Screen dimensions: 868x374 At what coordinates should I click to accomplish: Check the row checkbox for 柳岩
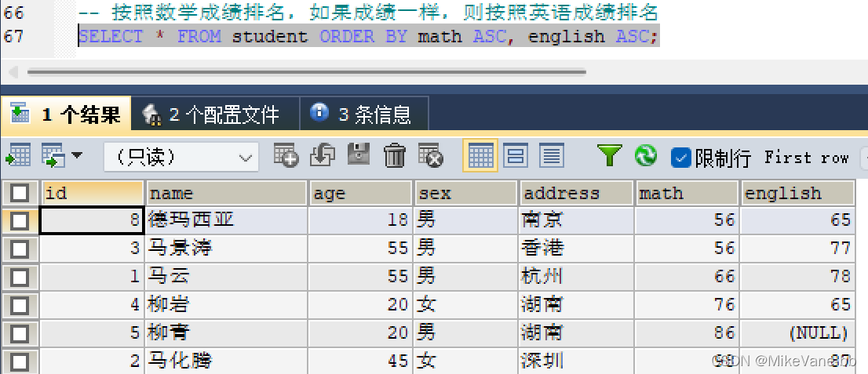pyautogui.click(x=20, y=306)
